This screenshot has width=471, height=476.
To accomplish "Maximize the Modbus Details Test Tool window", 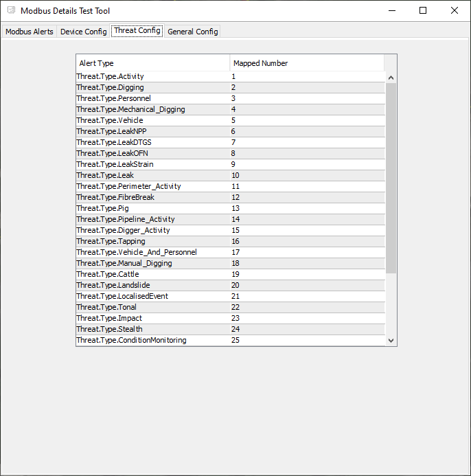I will tap(423, 10).
